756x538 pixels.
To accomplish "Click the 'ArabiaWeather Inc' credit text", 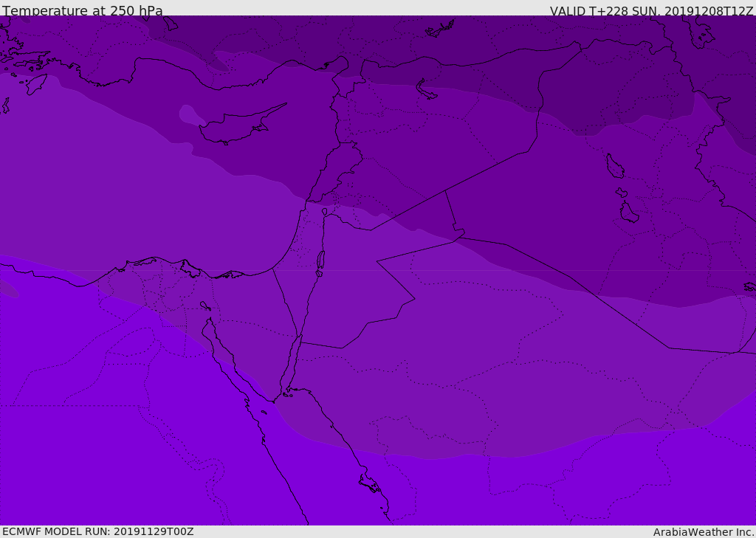I will pos(704,532).
